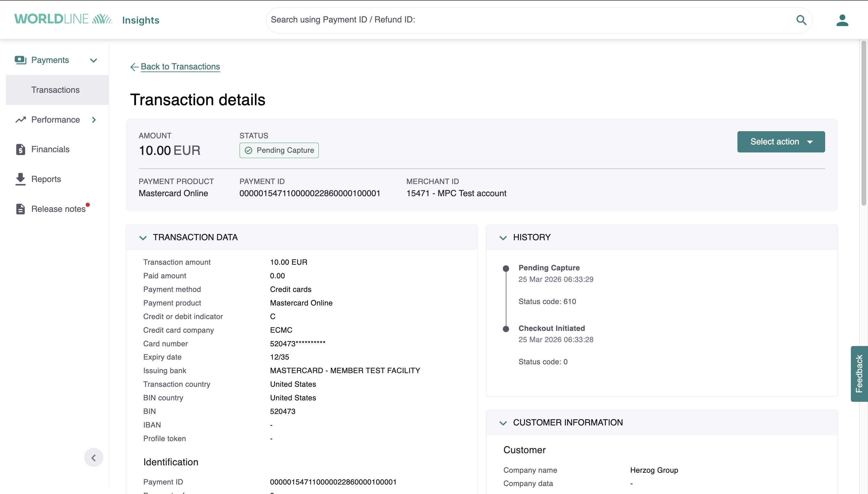Screen dimensions: 868x494
Task: Click 'MASTERCARD - MEMBER TEST FACILITY' issuing bank
Action: tap(345, 370)
